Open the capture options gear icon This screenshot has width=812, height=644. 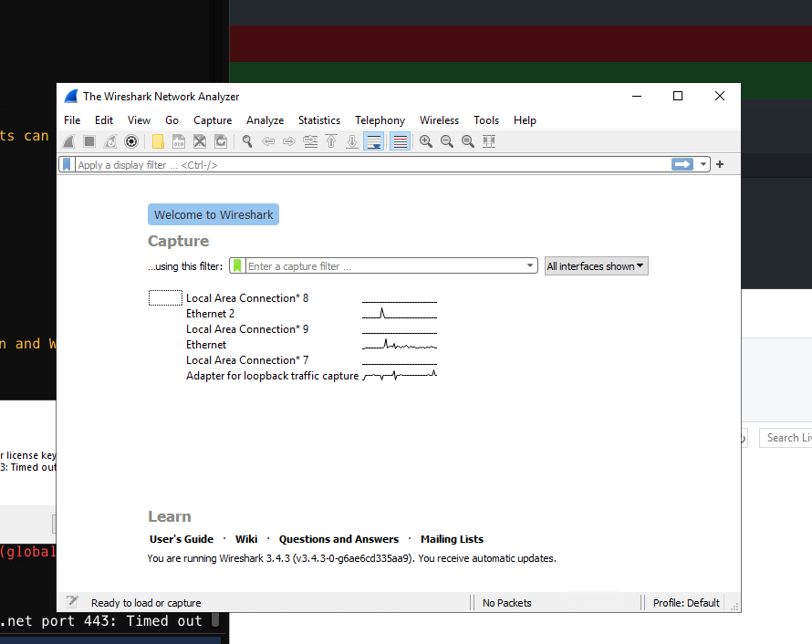point(131,141)
